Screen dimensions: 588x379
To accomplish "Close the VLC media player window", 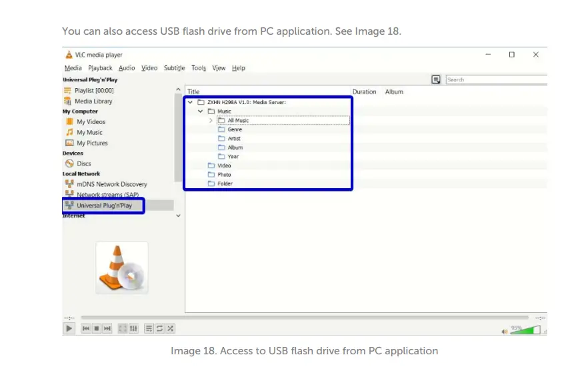I will (x=536, y=55).
